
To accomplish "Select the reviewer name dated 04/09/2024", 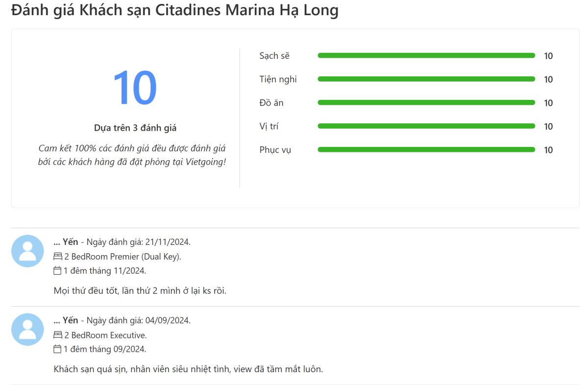I will coord(66,320).
